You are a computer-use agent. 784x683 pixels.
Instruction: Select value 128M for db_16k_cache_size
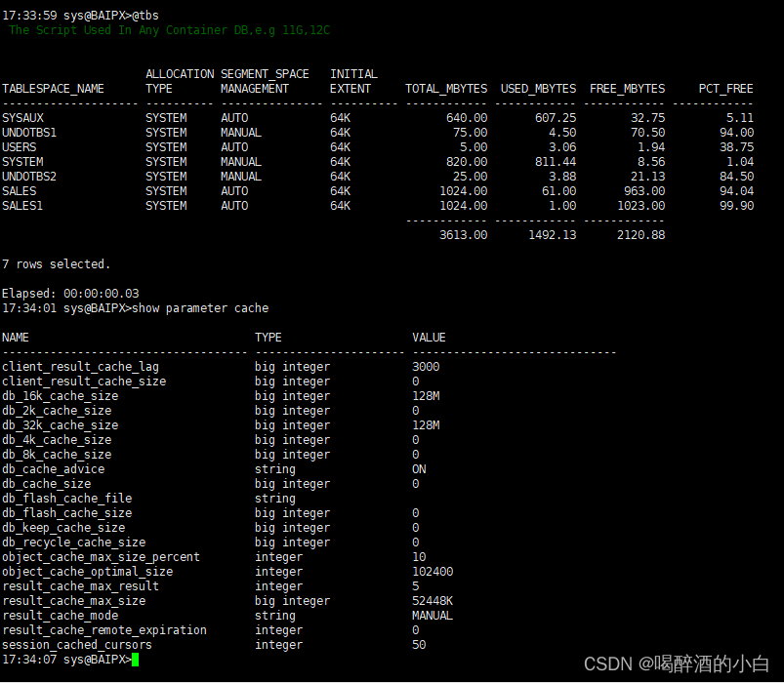click(x=426, y=396)
